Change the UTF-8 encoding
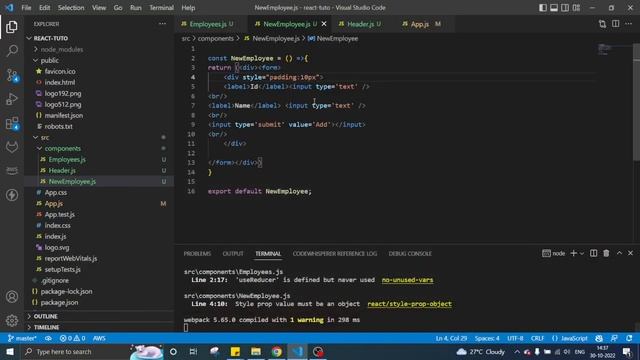 (515, 338)
